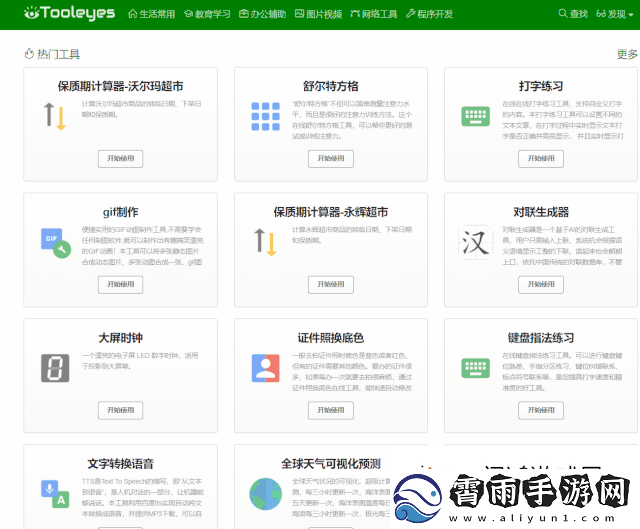640x529 pixels.
Task: Click the 键盘指法练习 keyboard icon
Action: pos(476,368)
